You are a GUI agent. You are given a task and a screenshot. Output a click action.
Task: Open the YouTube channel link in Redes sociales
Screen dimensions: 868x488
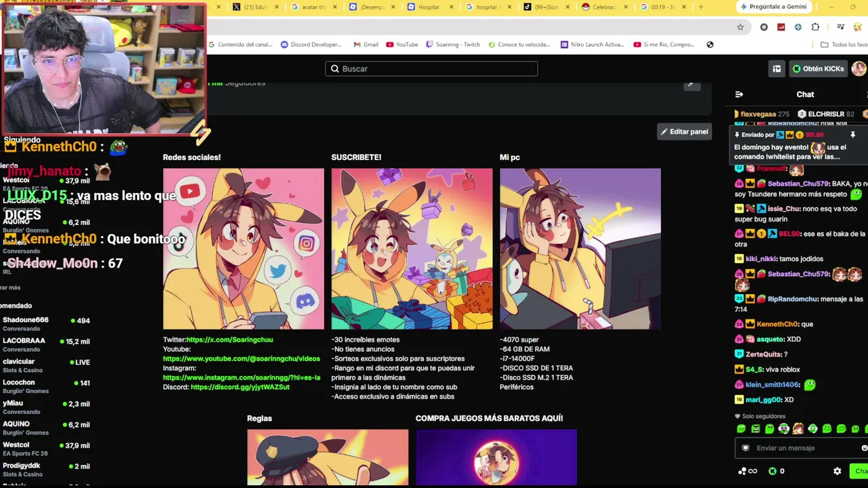point(241,359)
